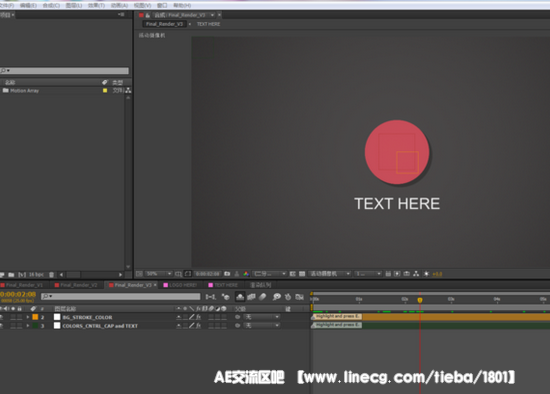This screenshot has height=394, width=550.
Task: Open the 50% magnification dropdown
Action: [159, 274]
